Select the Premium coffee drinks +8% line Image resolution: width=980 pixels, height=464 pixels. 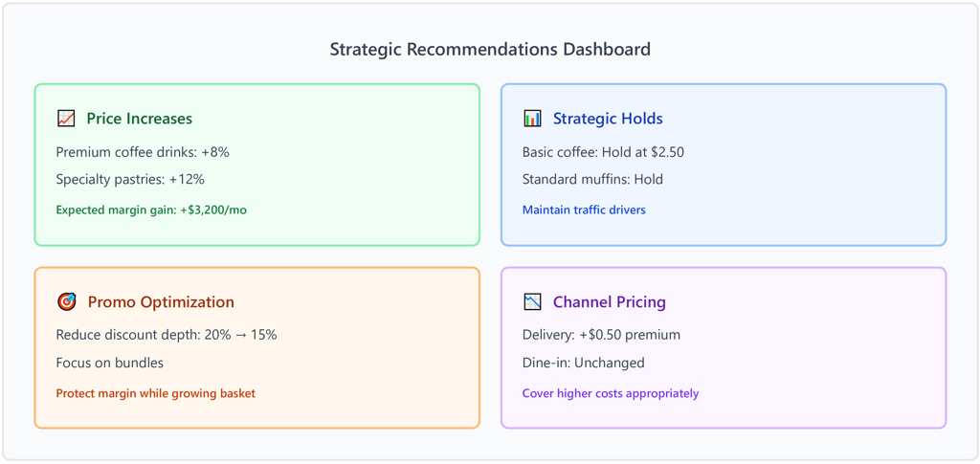coord(143,152)
